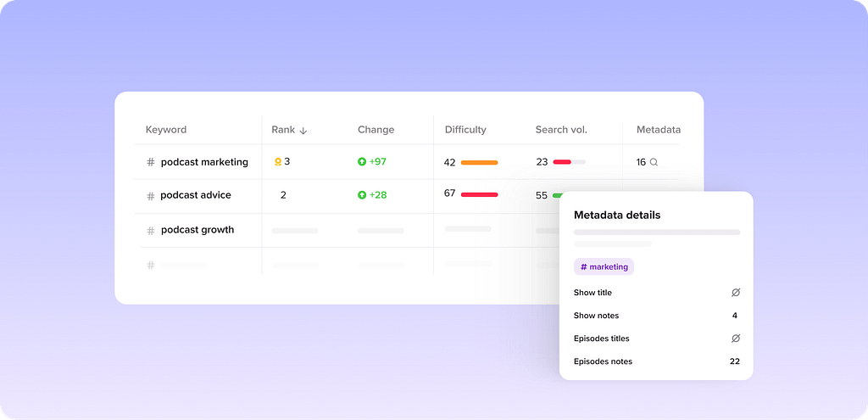The width and height of the screenshot is (868, 420).
Task: Click the Change column header
Action: [x=376, y=130]
